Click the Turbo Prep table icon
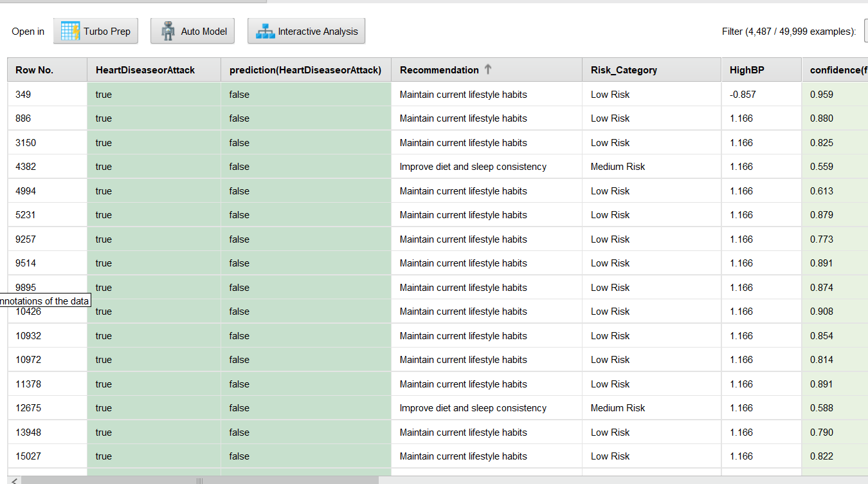868x484 pixels. pos(70,31)
